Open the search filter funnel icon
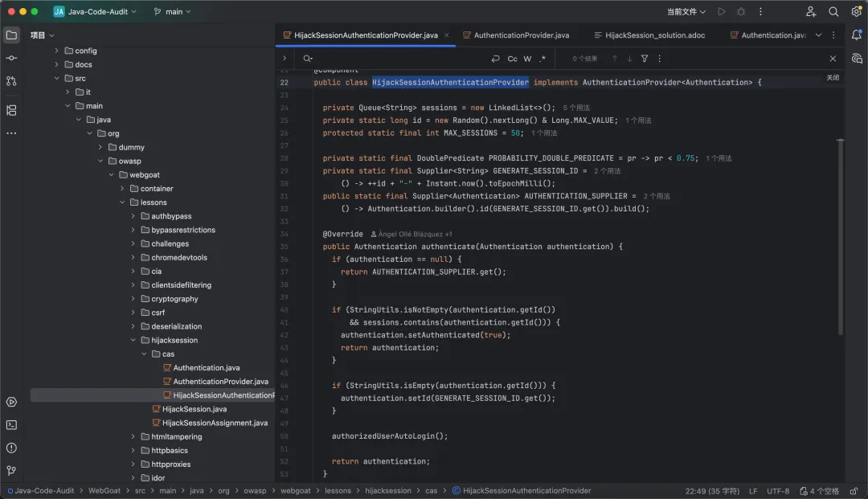The width and height of the screenshot is (868, 499). pyautogui.click(x=645, y=59)
